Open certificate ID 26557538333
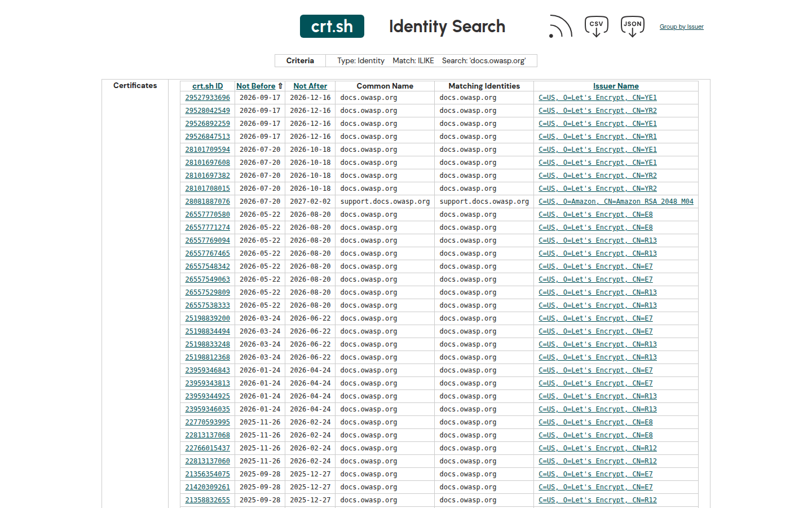 tap(208, 305)
